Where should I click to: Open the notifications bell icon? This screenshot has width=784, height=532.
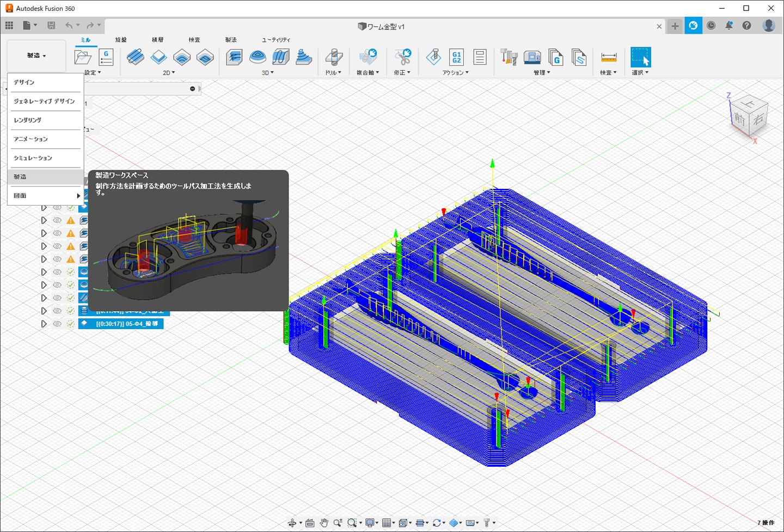[x=728, y=26]
